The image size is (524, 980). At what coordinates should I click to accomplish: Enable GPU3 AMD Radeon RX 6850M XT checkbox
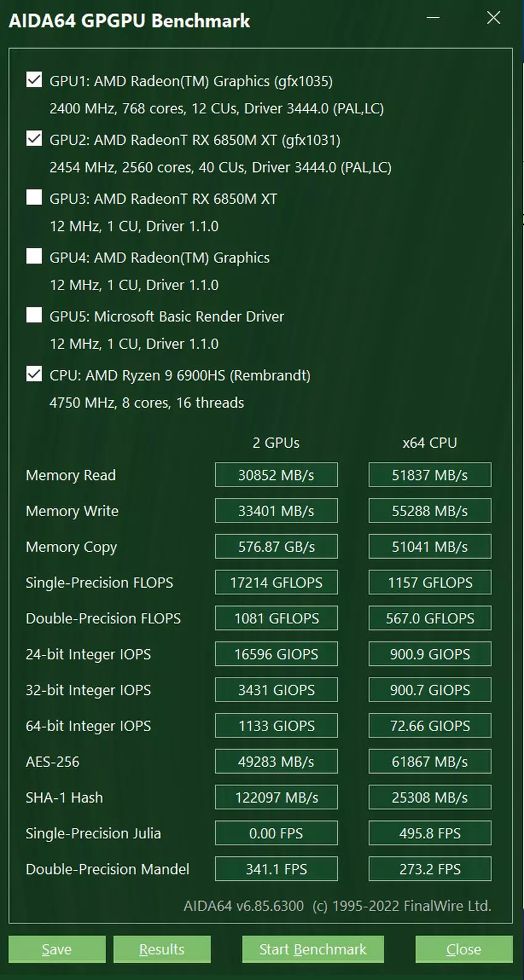(35, 198)
